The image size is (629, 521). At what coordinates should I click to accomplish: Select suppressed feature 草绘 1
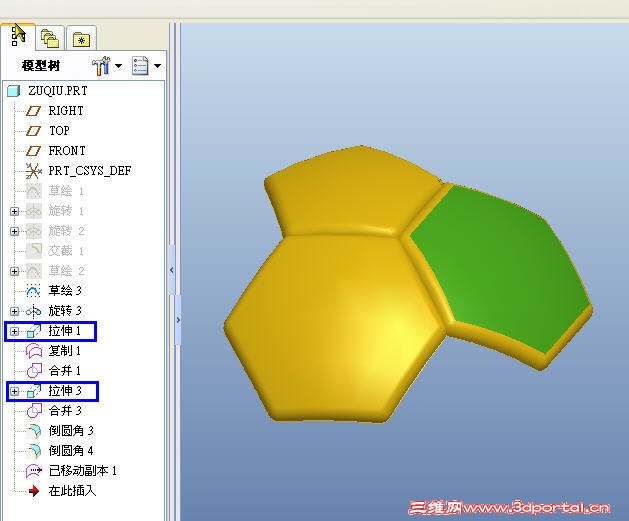click(x=66, y=191)
